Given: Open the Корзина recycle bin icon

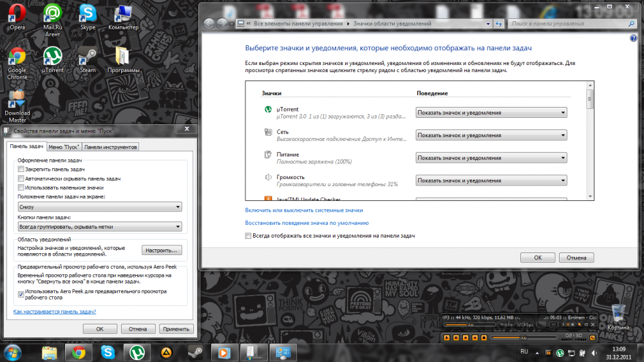Looking at the screenshot, I should tap(618, 317).
